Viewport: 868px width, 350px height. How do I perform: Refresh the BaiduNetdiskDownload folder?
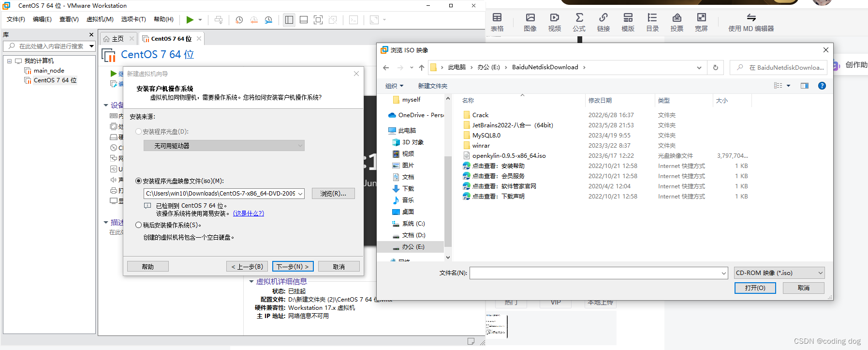716,68
